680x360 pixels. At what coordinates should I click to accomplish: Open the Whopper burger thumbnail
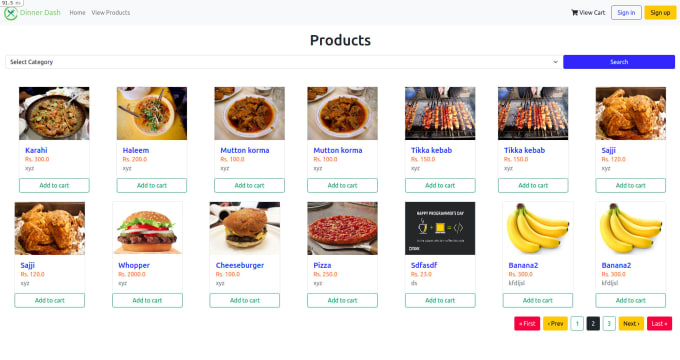coord(147,228)
